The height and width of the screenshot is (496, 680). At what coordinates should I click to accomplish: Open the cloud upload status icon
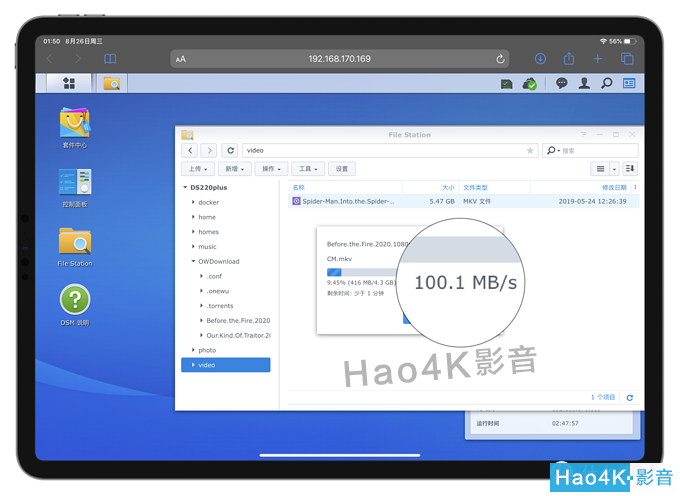530,84
